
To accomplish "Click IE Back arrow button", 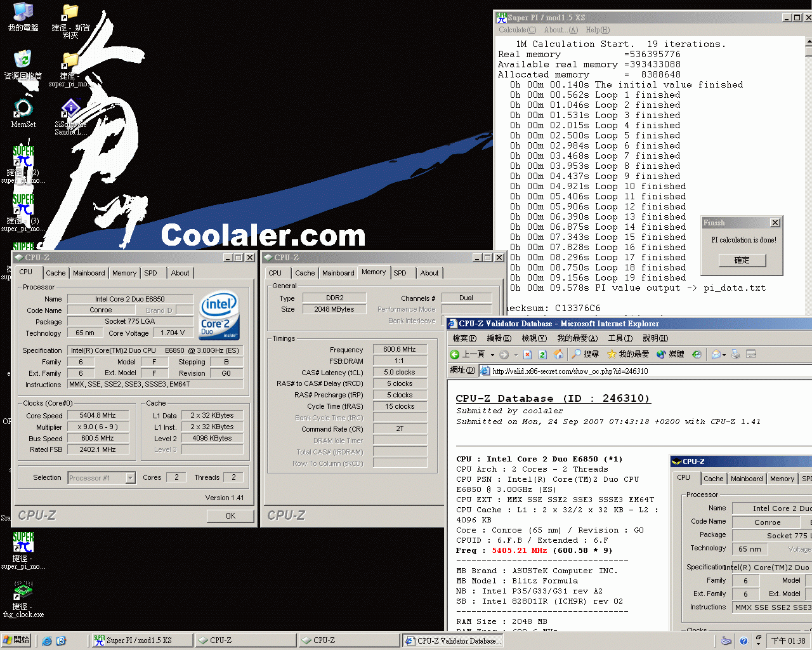I will point(455,354).
